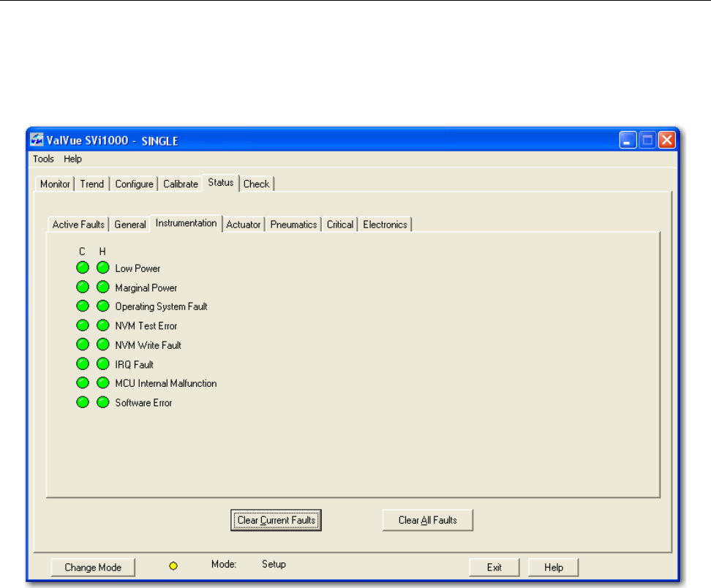711x588 pixels.
Task: Click the C light for IRQ Fault
Action: [x=83, y=363]
